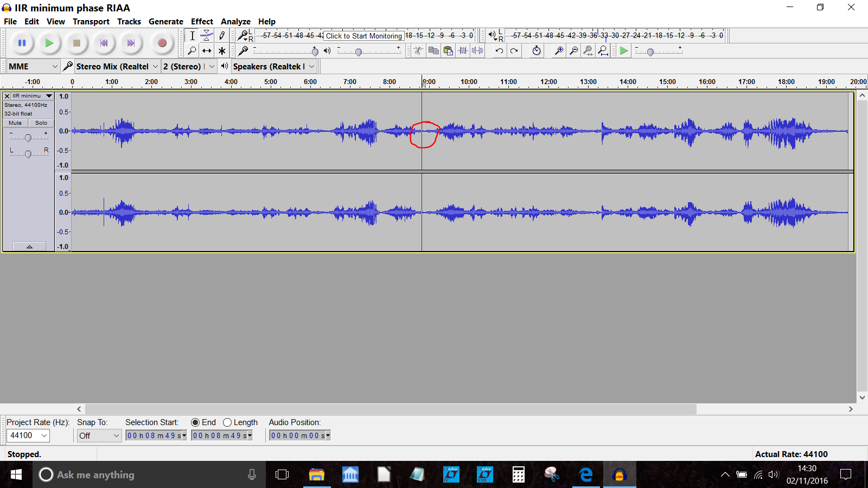Screen dimensions: 868x488
Task: Click to Start Monitoring on recording meter
Action: coord(364,36)
